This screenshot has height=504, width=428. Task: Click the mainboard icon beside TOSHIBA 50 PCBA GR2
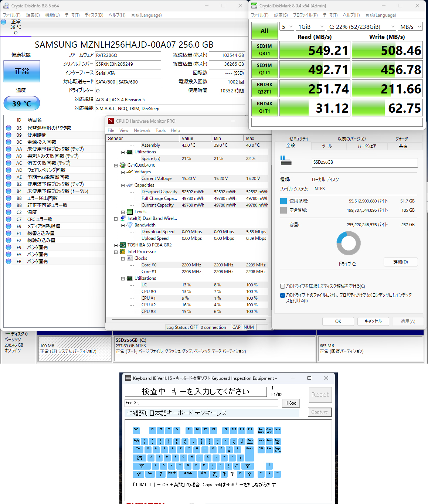tap(123, 245)
